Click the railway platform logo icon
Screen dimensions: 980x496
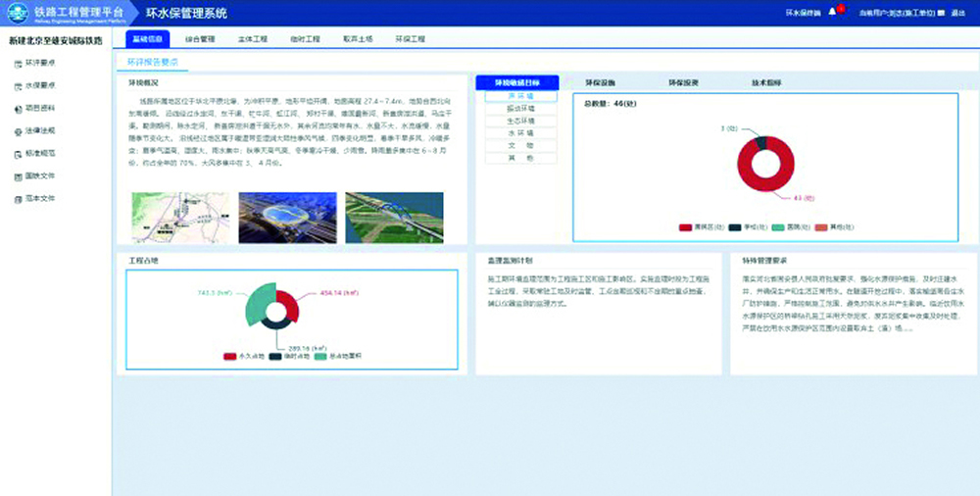[18, 13]
